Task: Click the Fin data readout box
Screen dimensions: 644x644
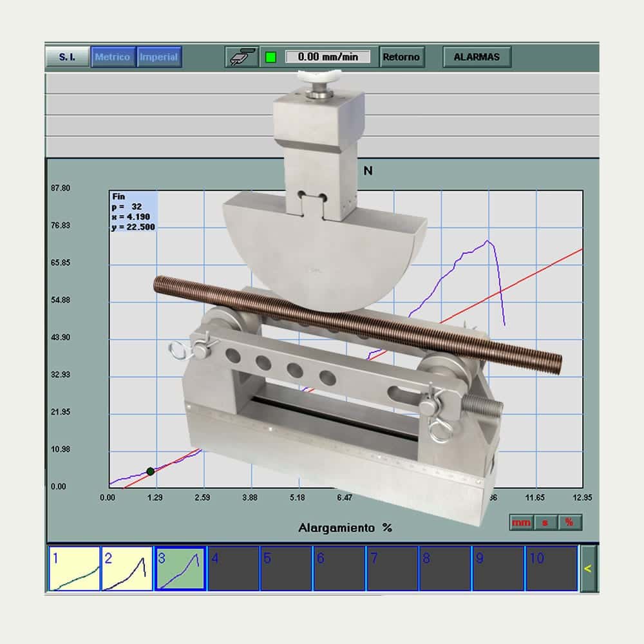Action: coord(133,211)
